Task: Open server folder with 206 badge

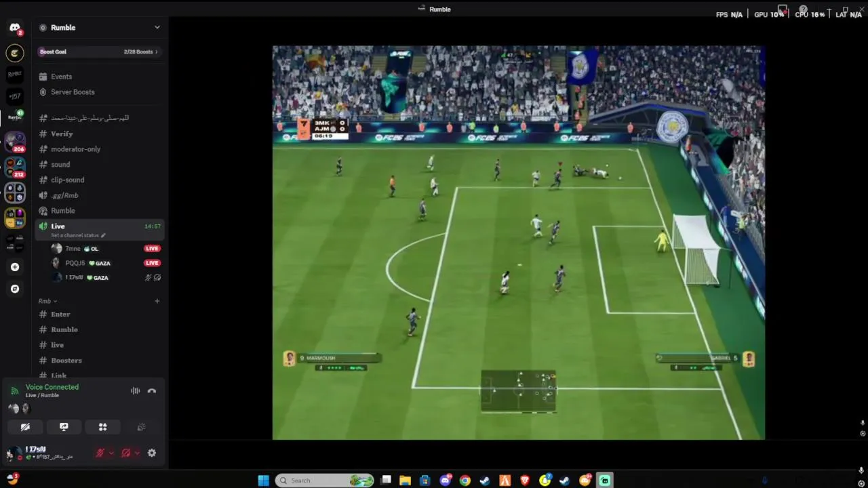Action: [x=15, y=142]
